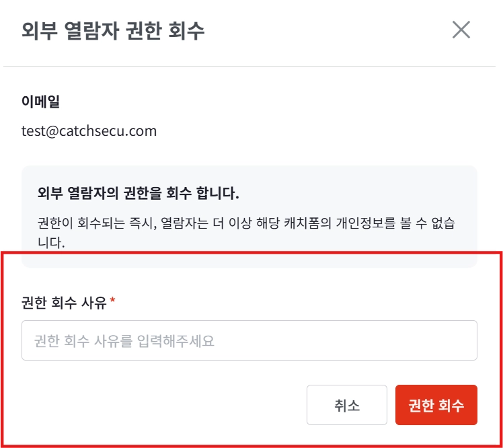
Task: Click the red required asterisk
Action: click(112, 303)
